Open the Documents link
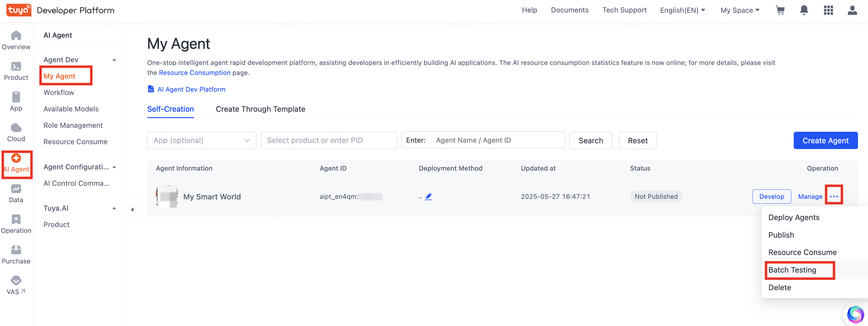The height and width of the screenshot is (326, 868). point(570,10)
